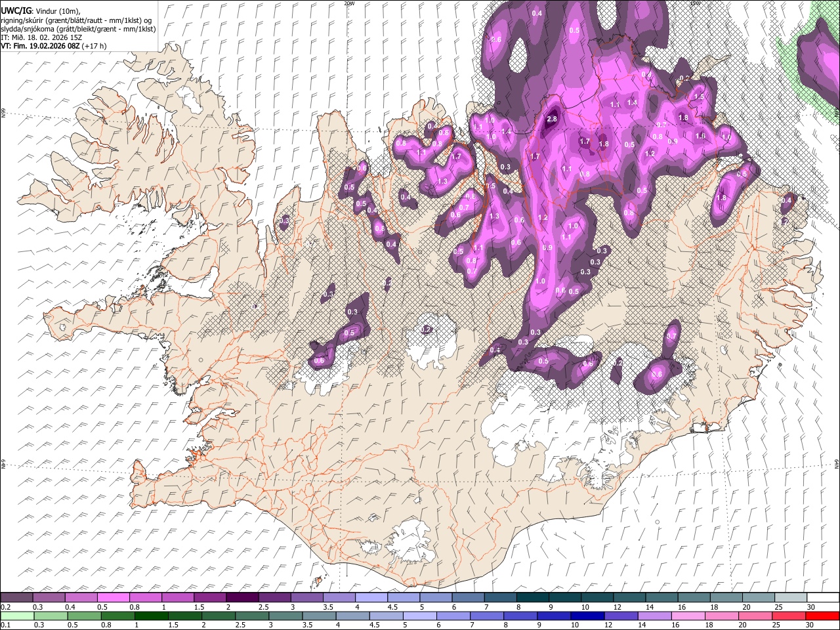Click the pure red 30+ swatch in lower legend row
The width and height of the screenshot is (840, 630).
pos(822,616)
